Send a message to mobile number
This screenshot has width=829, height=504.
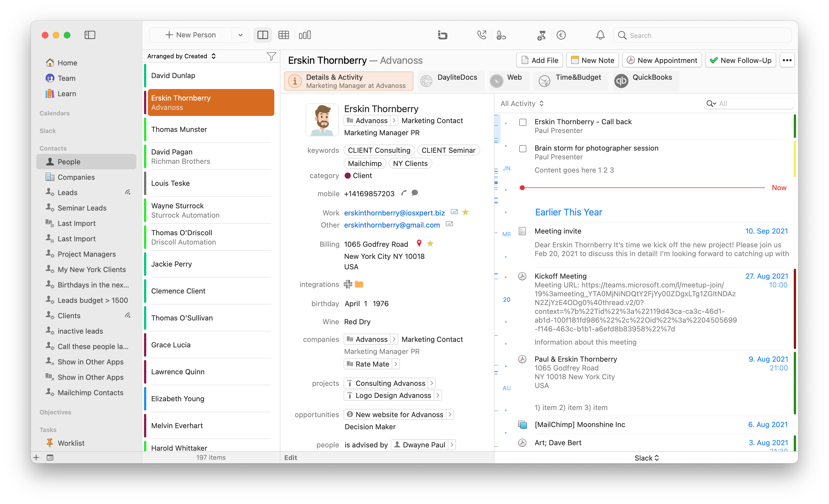click(x=415, y=193)
